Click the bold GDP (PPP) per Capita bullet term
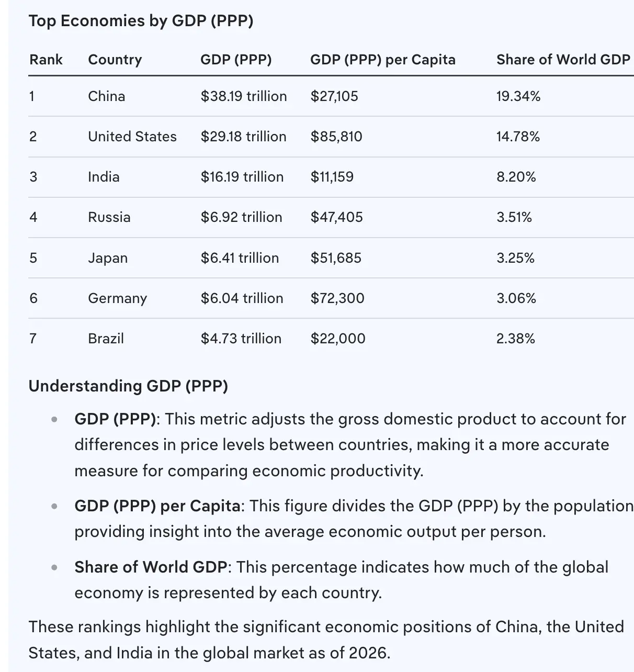This screenshot has height=672, width=634. (x=157, y=506)
